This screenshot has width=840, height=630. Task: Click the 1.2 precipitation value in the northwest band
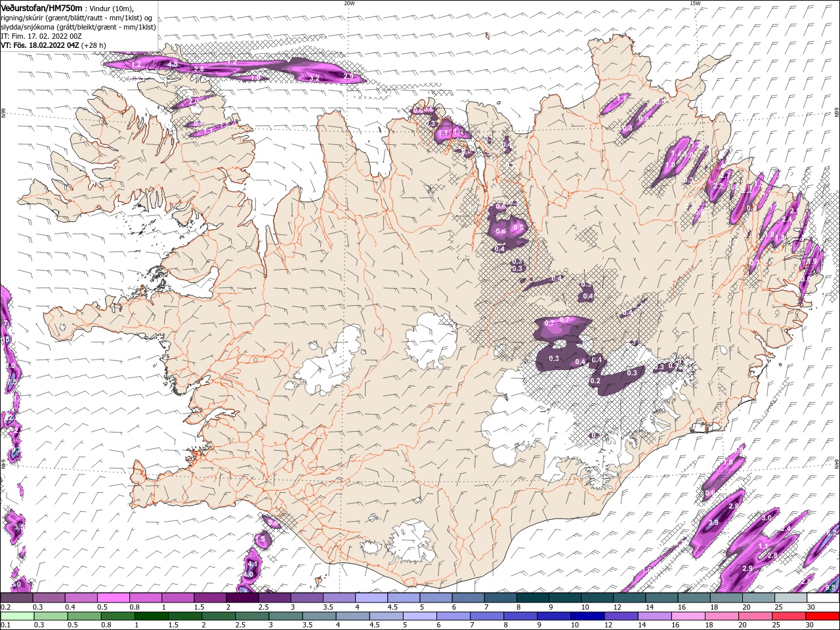[x=136, y=64]
